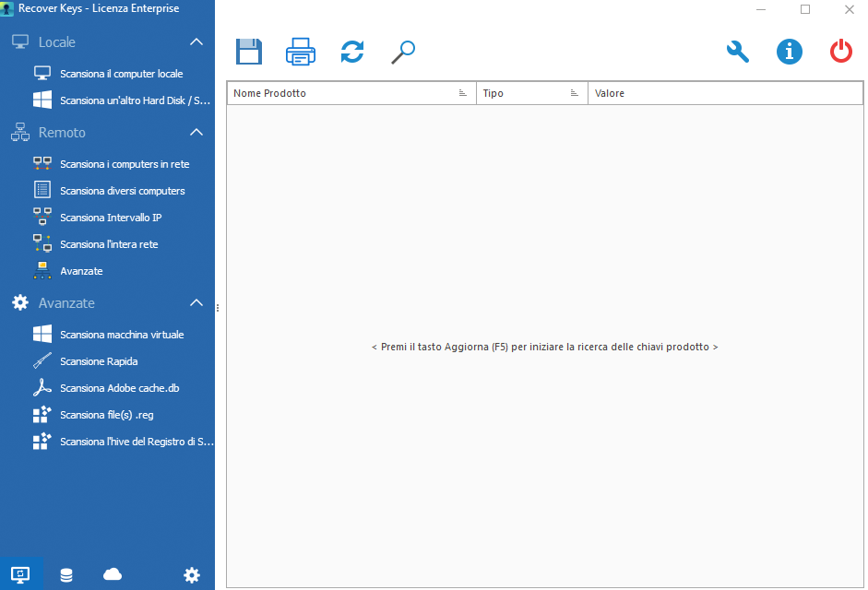
Task: Open the gear settings at sidebar bottom
Action: pos(192,575)
